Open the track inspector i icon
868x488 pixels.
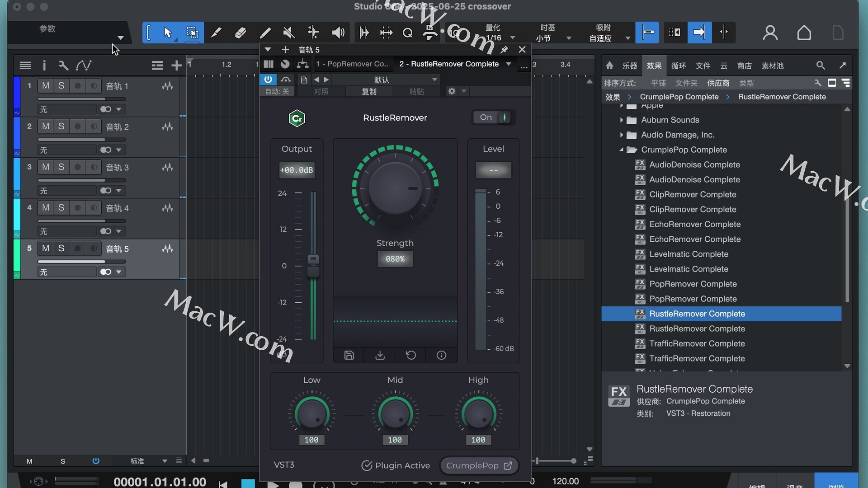pyautogui.click(x=44, y=66)
